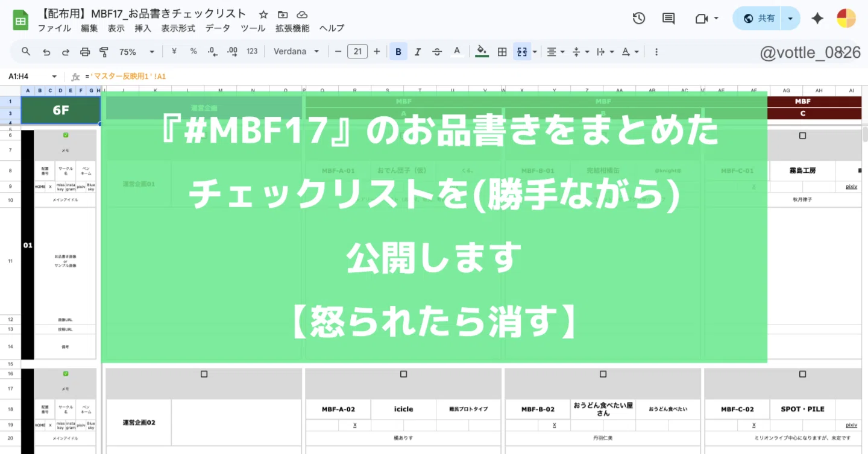Show more toolbar options
Image resolution: width=868 pixels, height=454 pixels.
(656, 52)
